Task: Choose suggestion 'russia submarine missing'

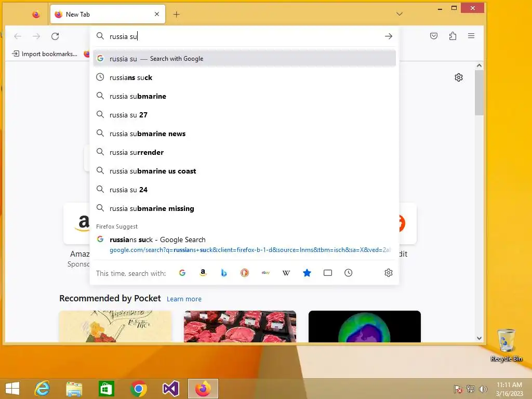Action: [244, 208]
